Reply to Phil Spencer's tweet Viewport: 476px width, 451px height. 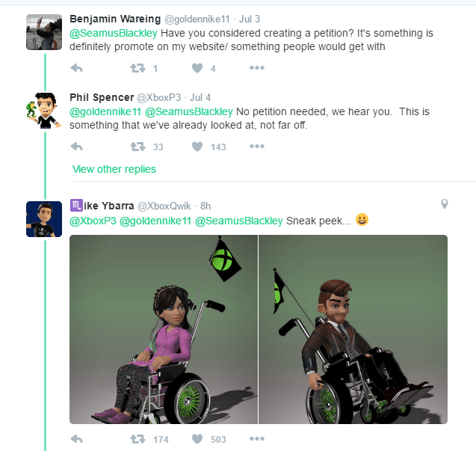coord(76,147)
